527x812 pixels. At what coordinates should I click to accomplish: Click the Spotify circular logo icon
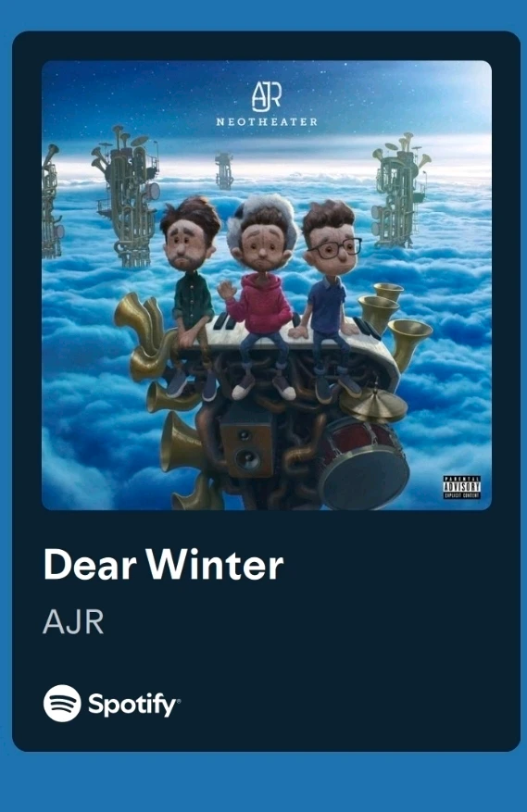pos(62,704)
